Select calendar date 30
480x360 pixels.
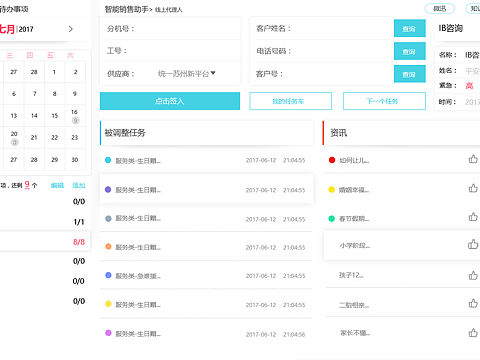click(75, 160)
